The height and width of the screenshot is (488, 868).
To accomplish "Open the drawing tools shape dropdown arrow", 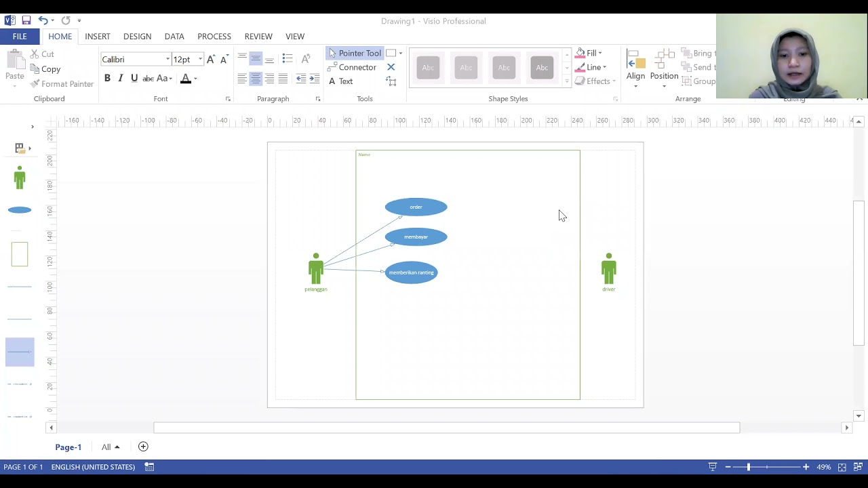I will point(401,53).
